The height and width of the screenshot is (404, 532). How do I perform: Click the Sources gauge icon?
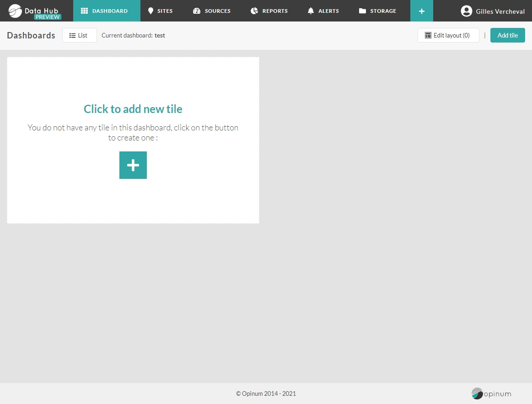click(x=197, y=11)
